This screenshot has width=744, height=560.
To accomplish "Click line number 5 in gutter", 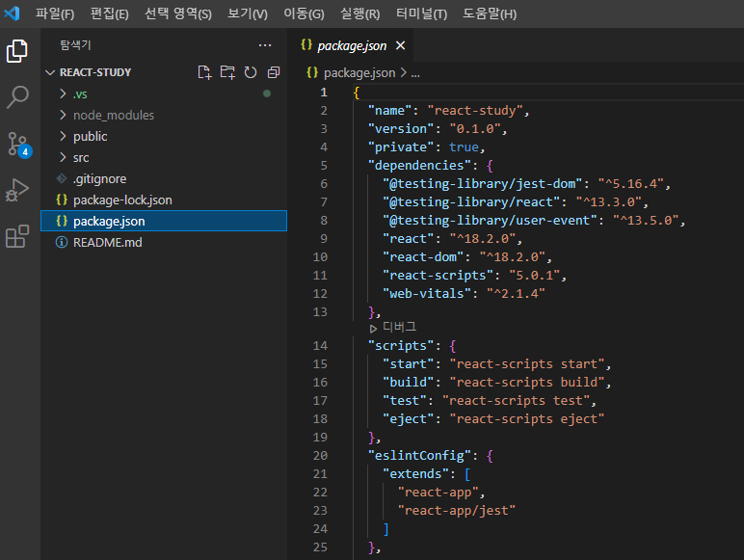I will 324,165.
